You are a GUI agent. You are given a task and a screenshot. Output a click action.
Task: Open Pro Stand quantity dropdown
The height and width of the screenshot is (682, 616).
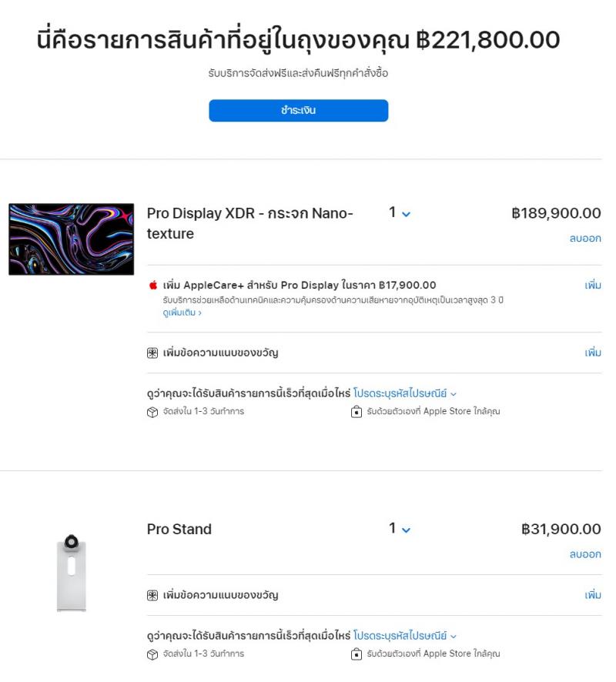(400, 529)
